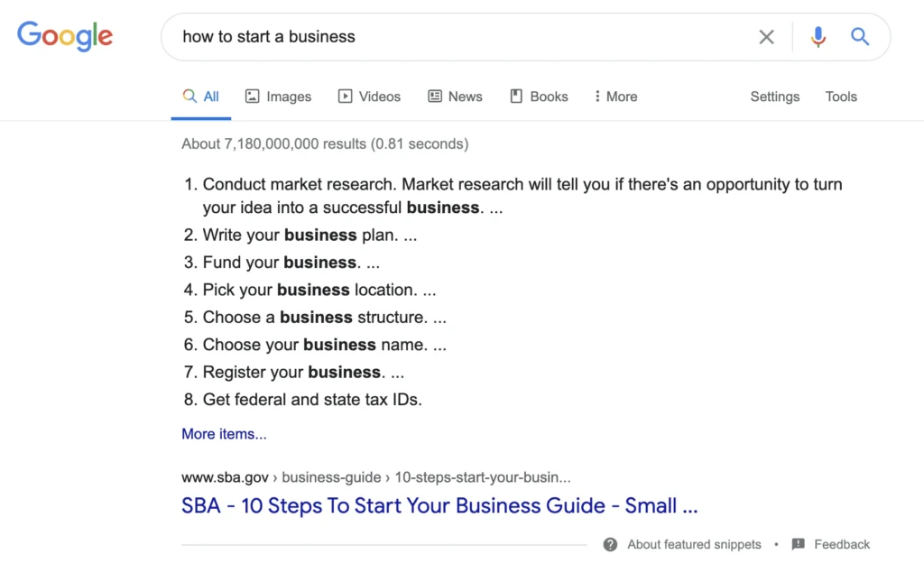This screenshot has width=924, height=573.
Task: Click the Books tab bookmark icon
Action: [516, 96]
